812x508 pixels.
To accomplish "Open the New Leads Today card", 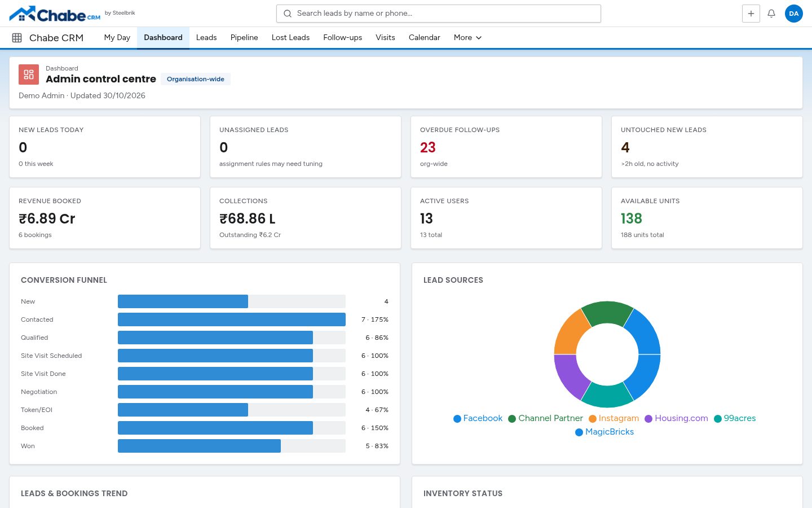I will (105, 147).
